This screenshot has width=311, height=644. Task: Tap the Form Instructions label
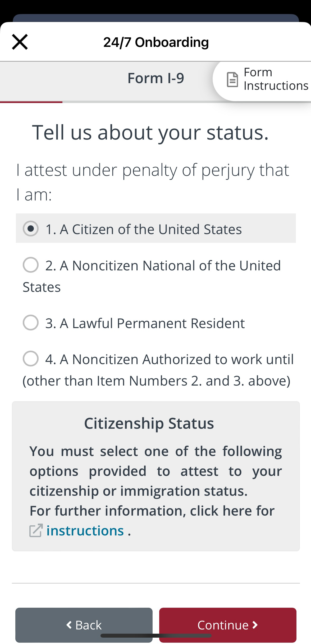(x=276, y=79)
